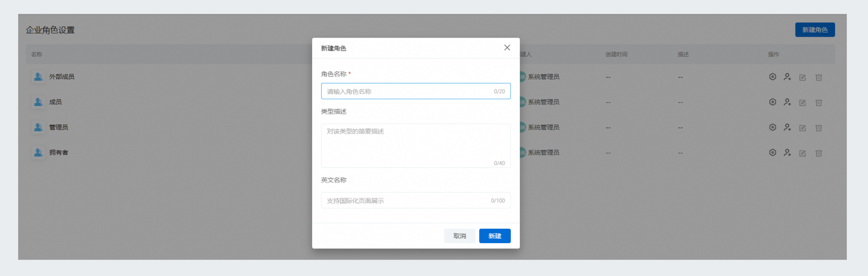Click the 类型描述 text area
This screenshot has width=868, height=276.
(x=416, y=146)
